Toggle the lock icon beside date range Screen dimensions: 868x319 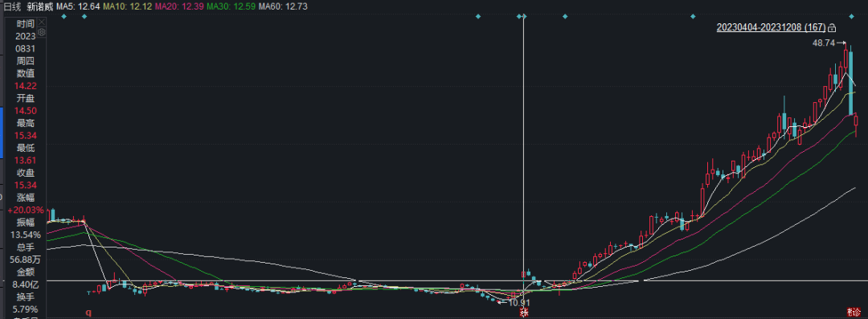pyautogui.click(x=832, y=27)
